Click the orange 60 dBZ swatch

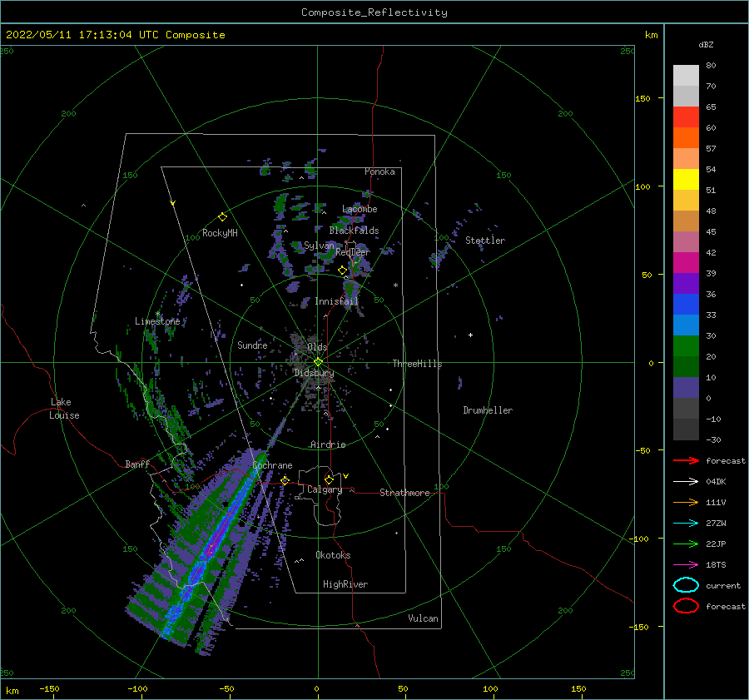(686, 137)
